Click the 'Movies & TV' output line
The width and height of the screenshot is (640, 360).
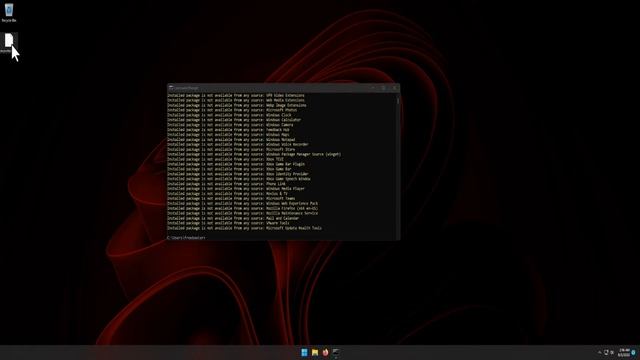(x=228, y=193)
